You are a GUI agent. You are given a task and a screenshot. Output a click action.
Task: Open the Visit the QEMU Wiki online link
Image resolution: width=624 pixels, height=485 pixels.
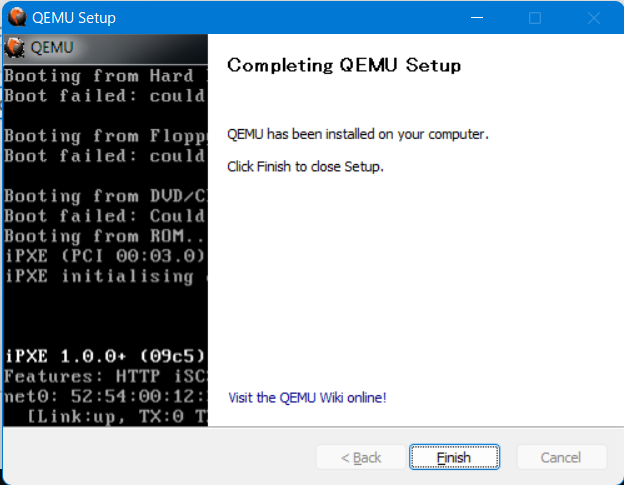pyautogui.click(x=307, y=397)
